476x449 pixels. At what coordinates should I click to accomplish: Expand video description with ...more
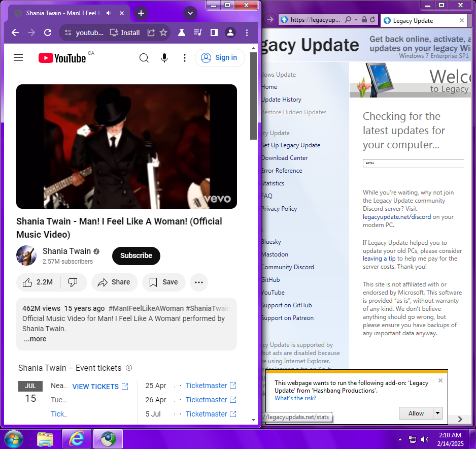(x=35, y=339)
